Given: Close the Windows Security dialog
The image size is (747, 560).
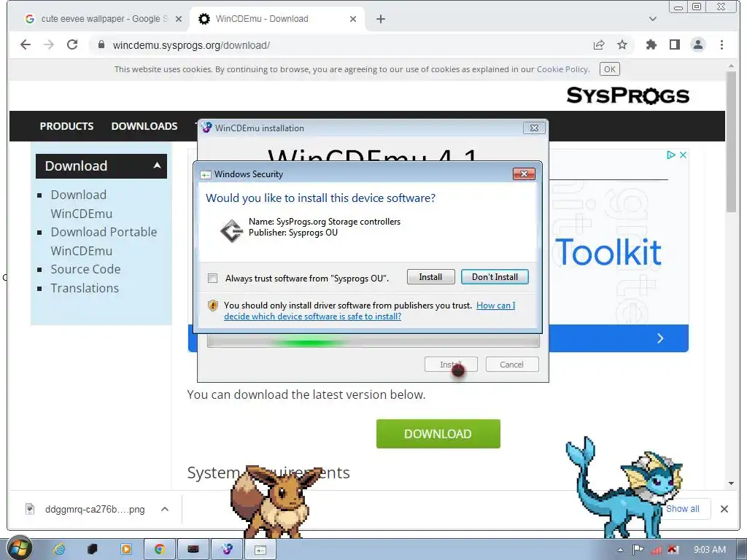Looking at the screenshot, I should (x=524, y=174).
